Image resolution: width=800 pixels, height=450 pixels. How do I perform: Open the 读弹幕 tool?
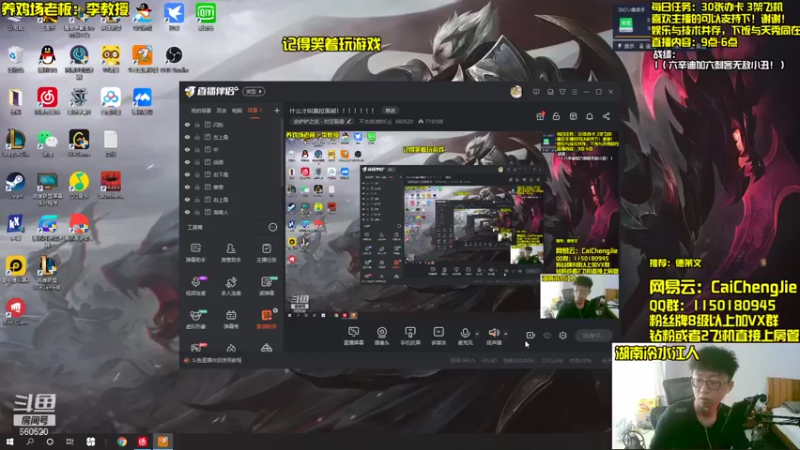coord(266,285)
